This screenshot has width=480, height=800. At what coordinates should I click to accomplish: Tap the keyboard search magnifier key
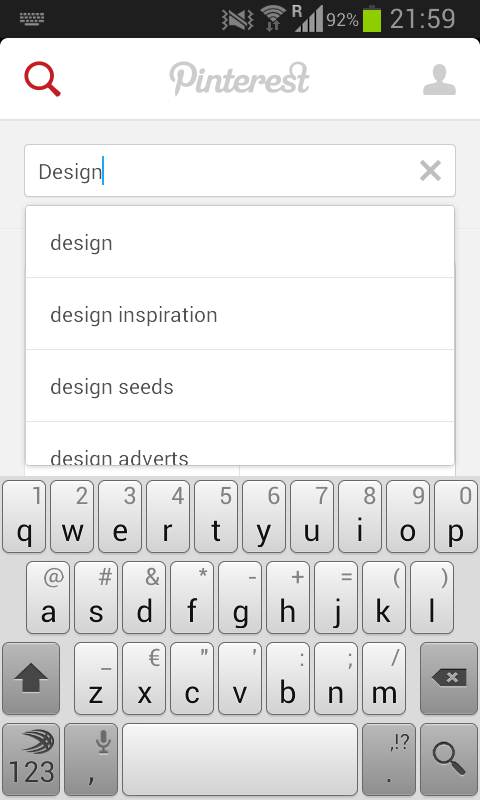coord(448,759)
